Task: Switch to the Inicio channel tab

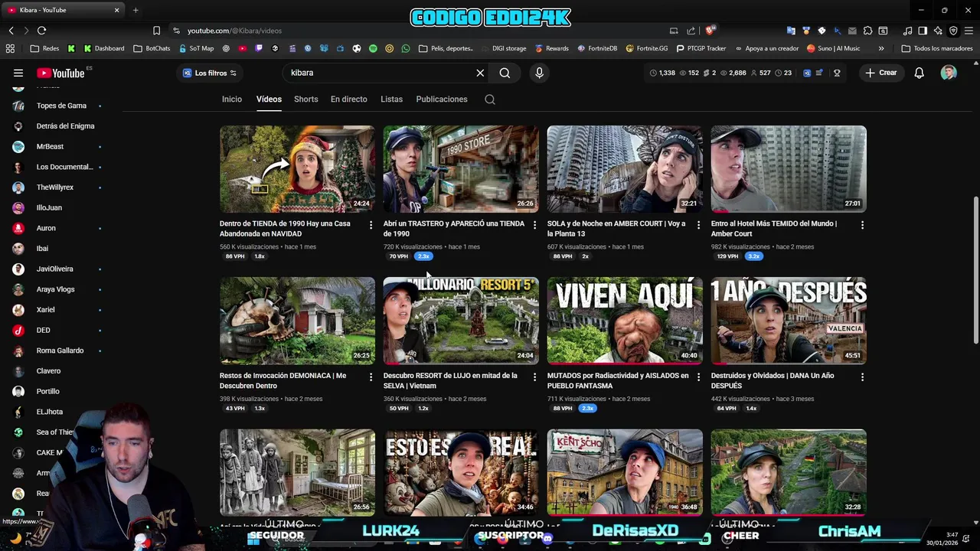Action: (x=231, y=99)
